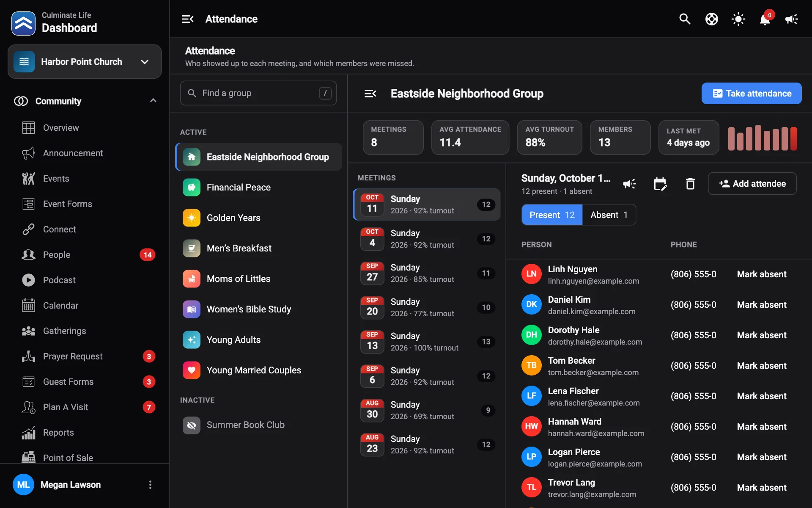This screenshot has height=508, width=812.
Task: Click the Avg Turnout 88% card
Action: 549,138
